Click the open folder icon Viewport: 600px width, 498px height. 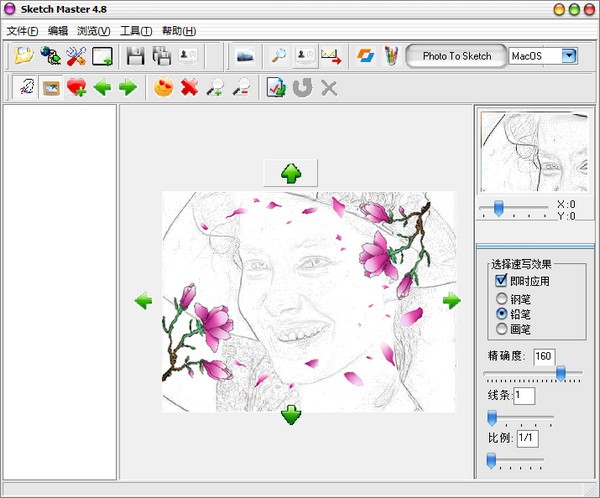point(23,56)
